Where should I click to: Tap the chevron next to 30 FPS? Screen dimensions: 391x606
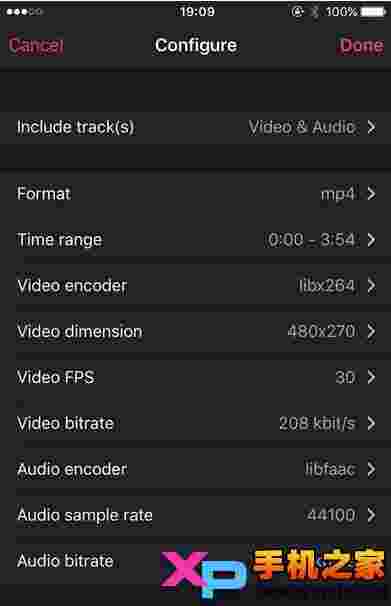[x=371, y=377]
